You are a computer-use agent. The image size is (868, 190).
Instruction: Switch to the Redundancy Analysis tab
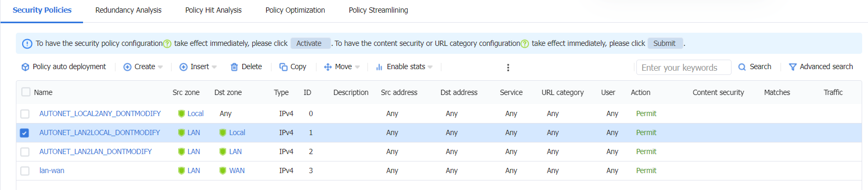point(129,10)
